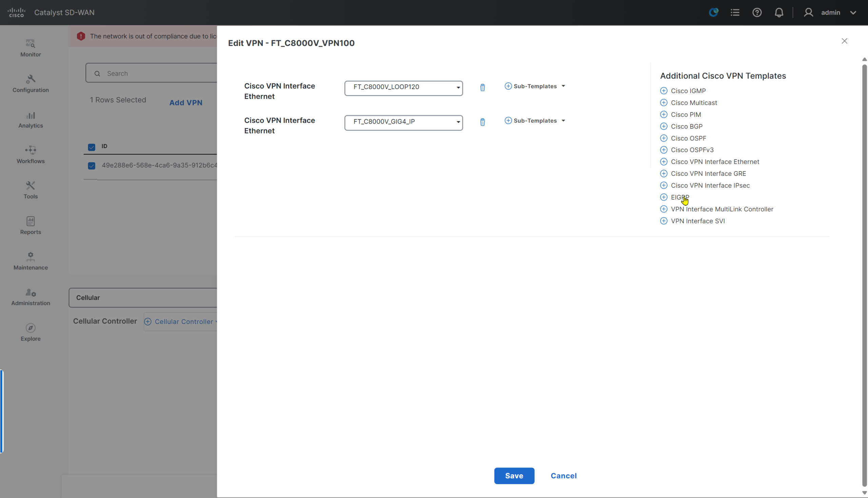The width and height of the screenshot is (868, 498).
Task: Add Cisco OSPFv3 template
Action: (687, 150)
